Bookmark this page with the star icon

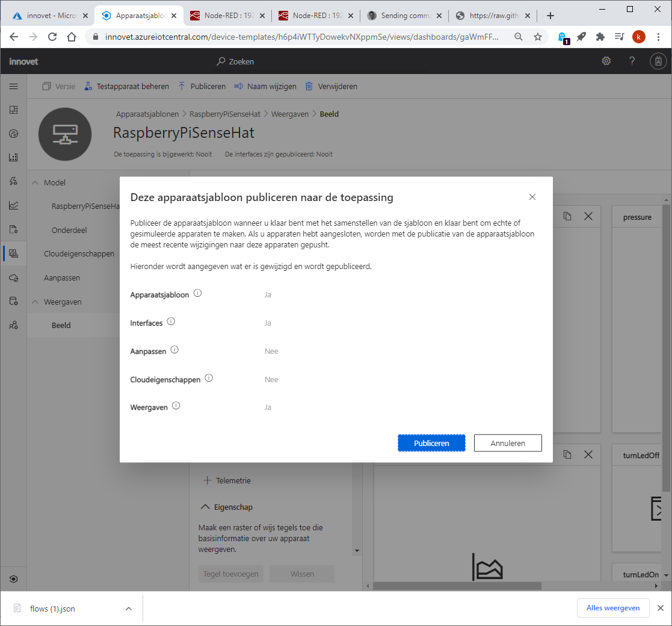click(538, 37)
